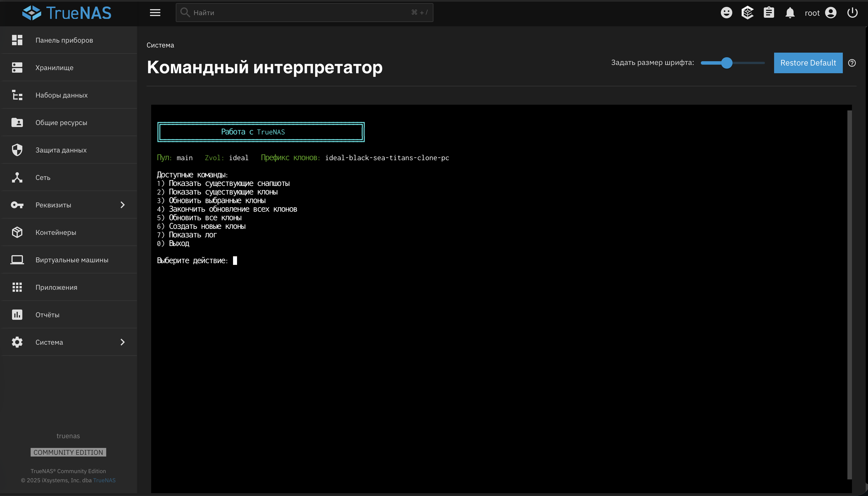Image resolution: width=868 pixels, height=496 pixels.
Task: Open the Jobs clipboard icon
Action: click(x=768, y=13)
